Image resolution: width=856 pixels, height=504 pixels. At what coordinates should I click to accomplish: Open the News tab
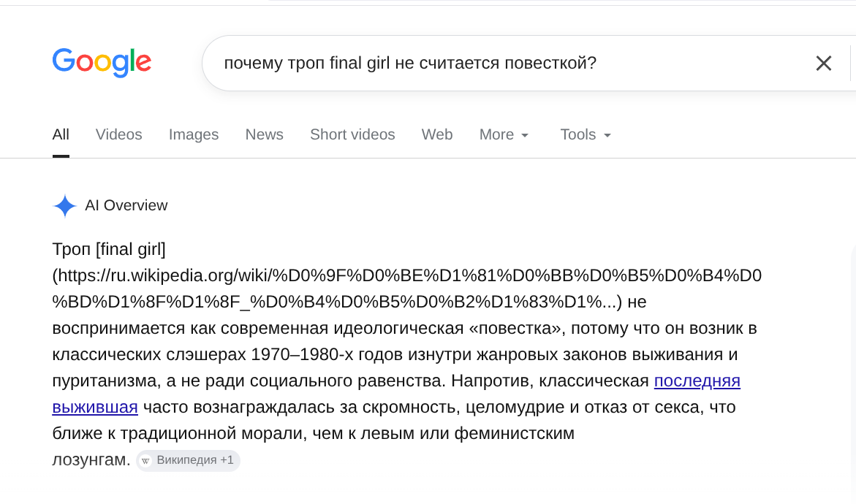click(264, 134)
